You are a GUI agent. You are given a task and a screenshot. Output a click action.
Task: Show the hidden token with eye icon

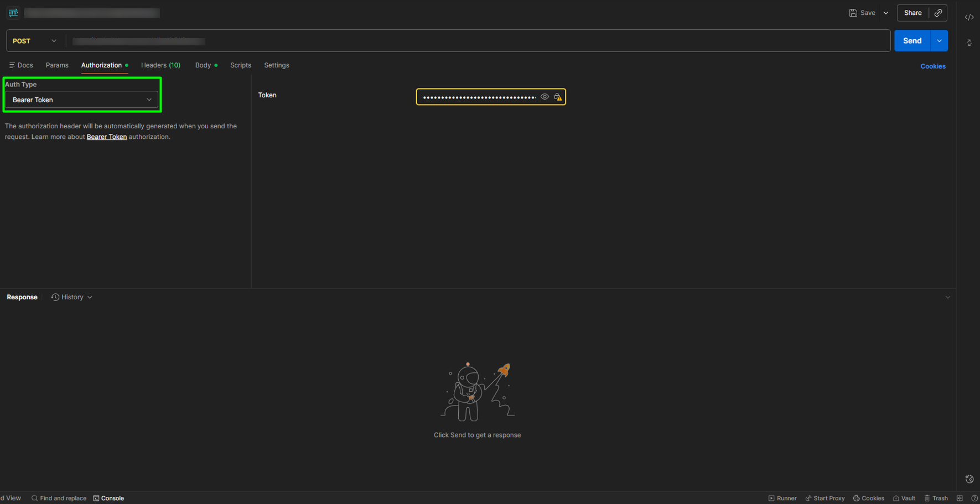pos(545,97)
